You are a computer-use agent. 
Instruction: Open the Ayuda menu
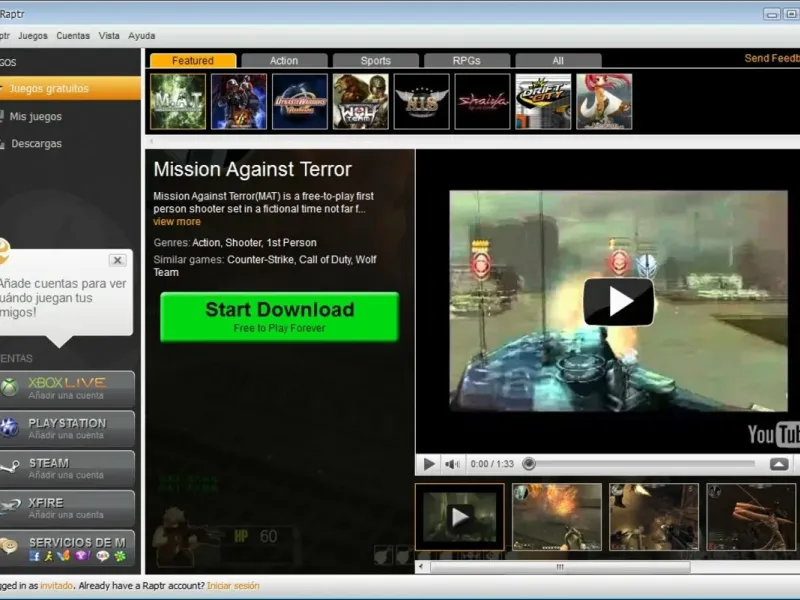tap(141, 36)
